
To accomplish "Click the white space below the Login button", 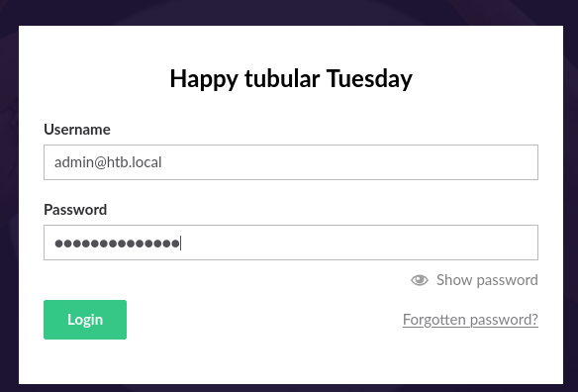I will coord(85,361).
